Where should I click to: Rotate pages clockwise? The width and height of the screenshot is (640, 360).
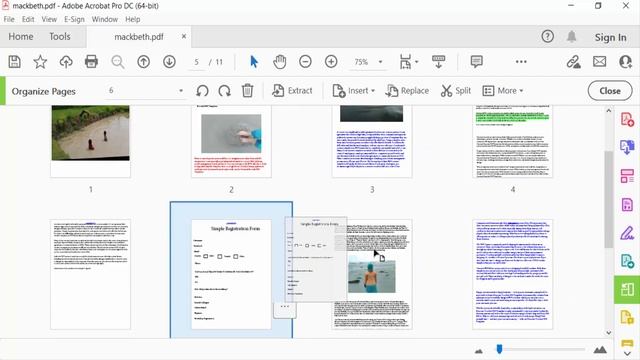pos(224,91)
